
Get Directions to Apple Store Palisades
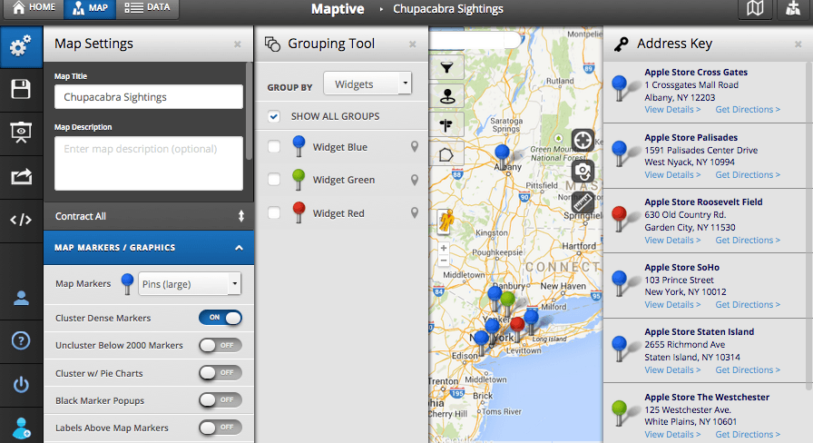[x=748, y=175]
